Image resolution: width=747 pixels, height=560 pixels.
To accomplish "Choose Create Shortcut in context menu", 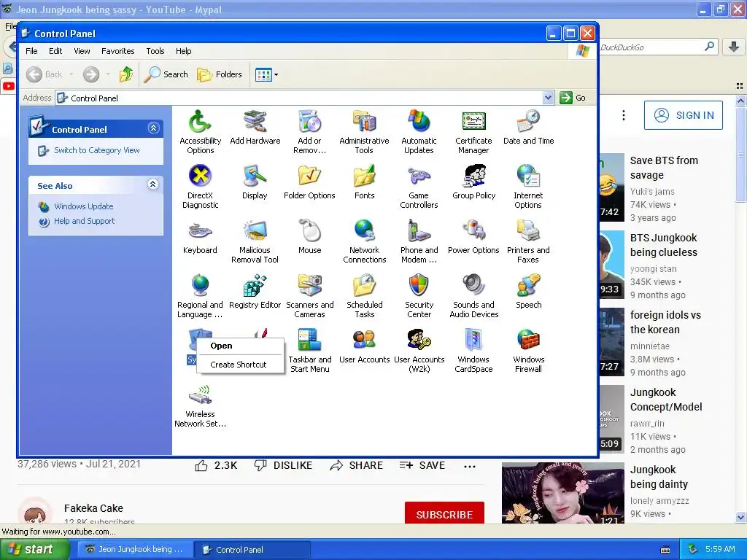I will click(240, 365).
